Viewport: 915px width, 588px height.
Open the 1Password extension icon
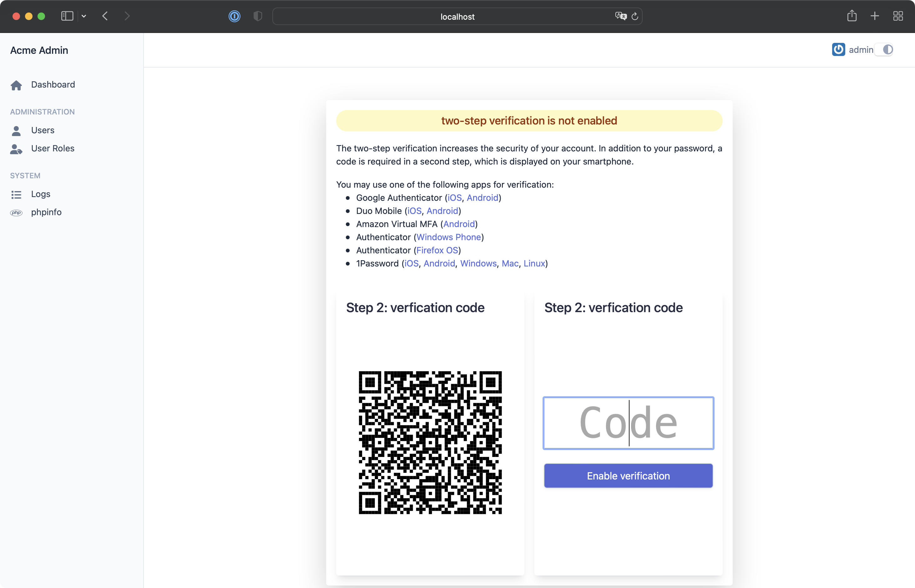click(x=235, y=16)
